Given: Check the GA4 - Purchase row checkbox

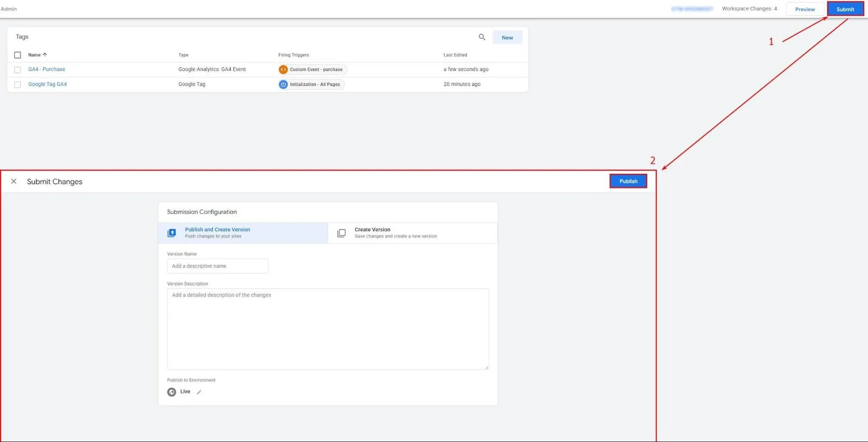Looking at the screenshot, I should 17,69.
